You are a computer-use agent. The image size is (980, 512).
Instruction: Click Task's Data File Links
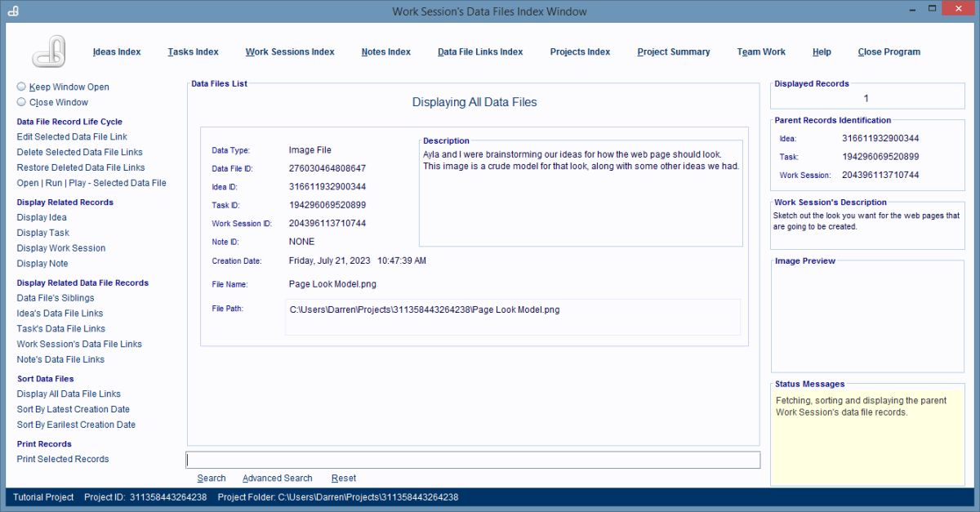pyautogui.click(x=61, y=328)
